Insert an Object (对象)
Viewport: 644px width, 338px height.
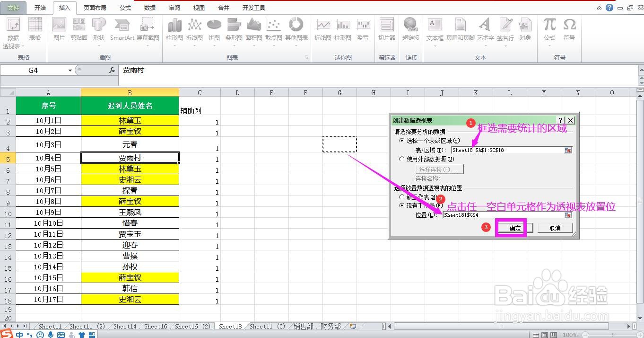tap(525, 29)
